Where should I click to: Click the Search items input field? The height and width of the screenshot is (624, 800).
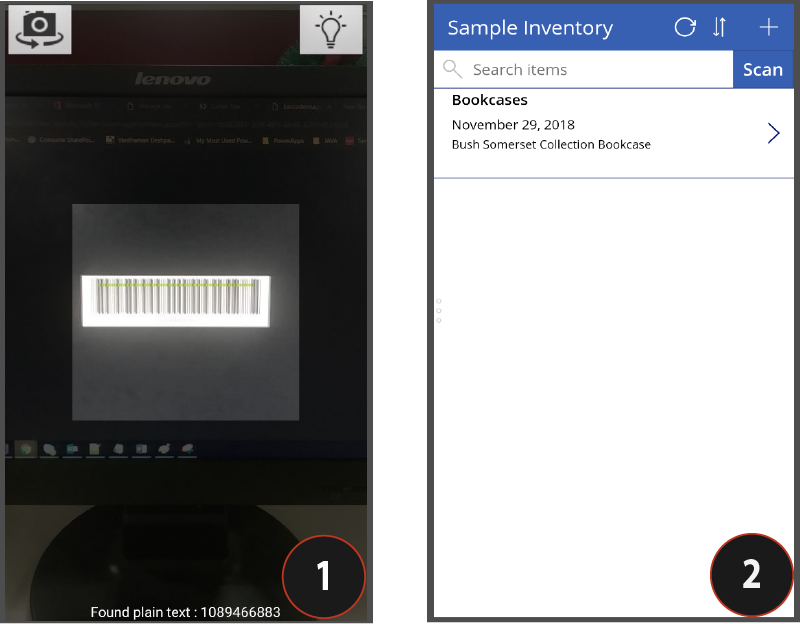tap(583, 69)
